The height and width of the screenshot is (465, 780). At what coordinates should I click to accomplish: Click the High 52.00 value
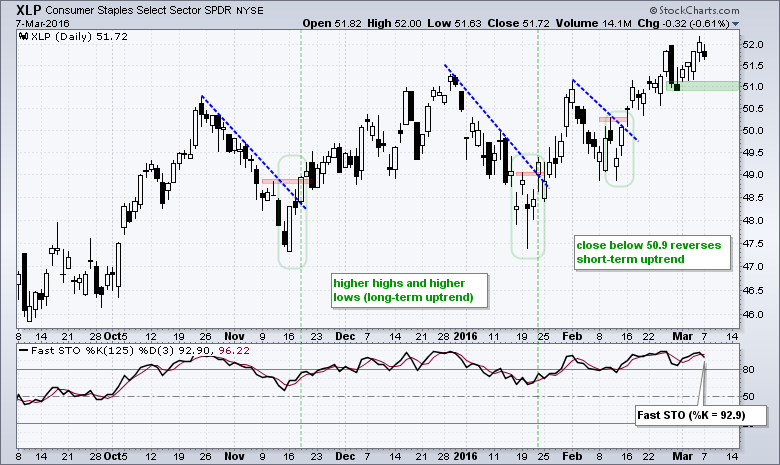[394, 23]
